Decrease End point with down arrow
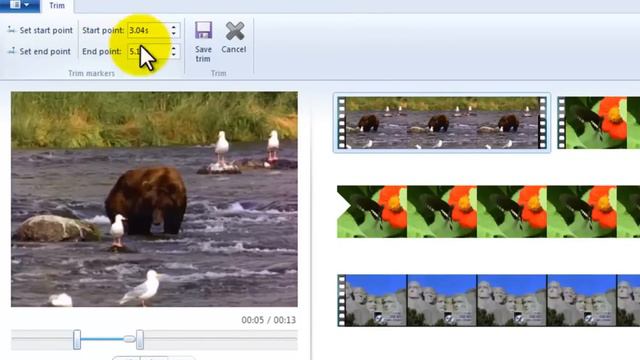This screenshot has width=640, height=360. tap(174, 55)
